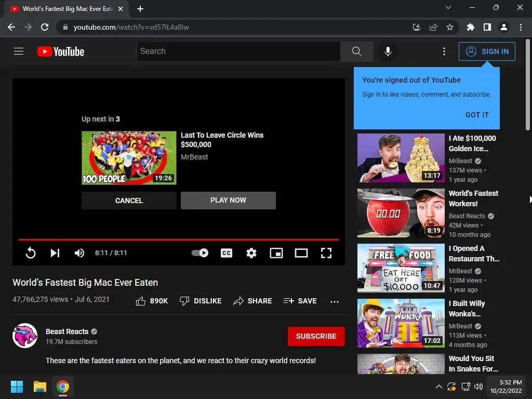Open the Beast Reacts channel avatar
Screen dimensions: 532x399
point(25,336)
